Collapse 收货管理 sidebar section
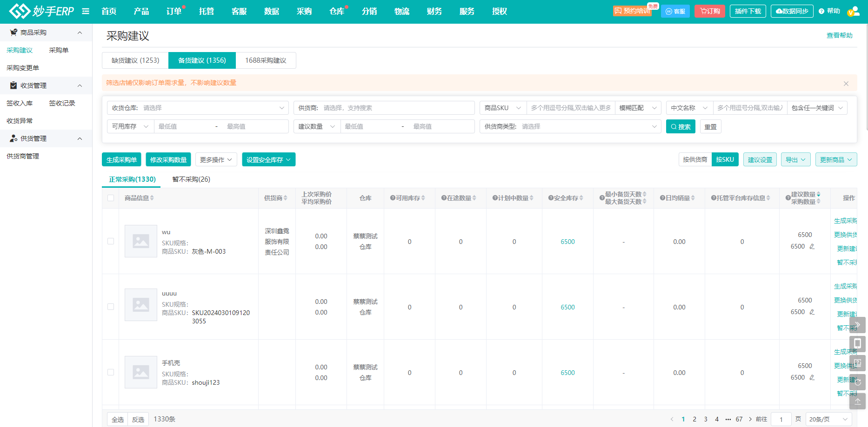The height and width of the screenshot is (427, 868). tap(46, 85)
